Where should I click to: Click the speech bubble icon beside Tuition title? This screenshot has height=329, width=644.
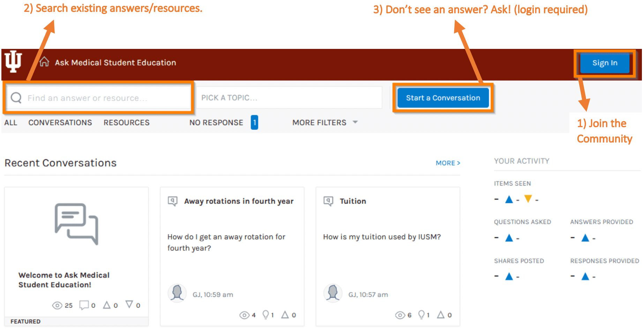click(328, 201)
